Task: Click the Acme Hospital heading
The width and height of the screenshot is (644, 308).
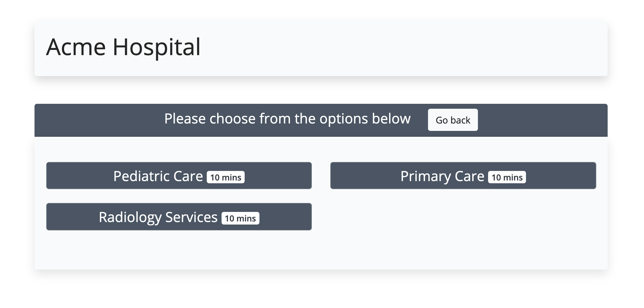Action: click(x=123, y=47)
